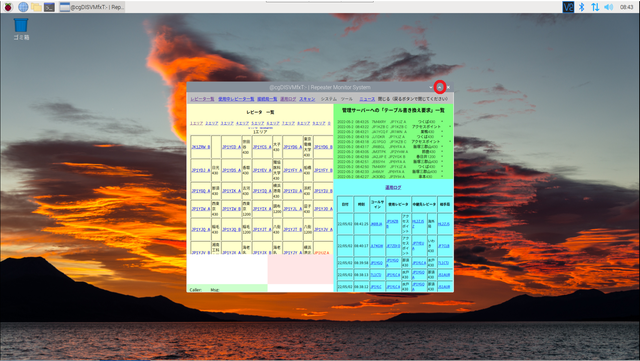Maximize the Repeater Monitor System window
The height and width of the screenshot is (361, 640).
[440, 87]
